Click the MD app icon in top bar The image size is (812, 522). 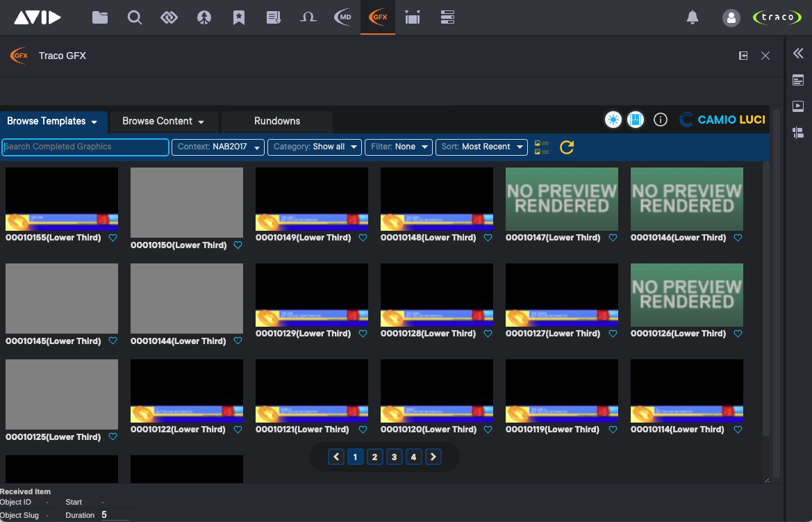(x=343, y=17)
